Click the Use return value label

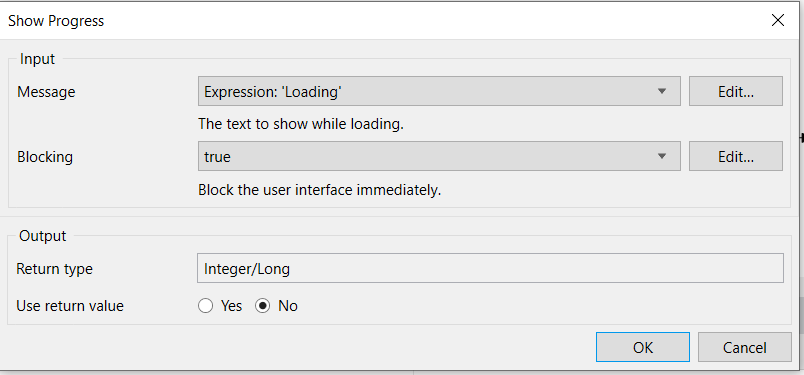point(70,306)
